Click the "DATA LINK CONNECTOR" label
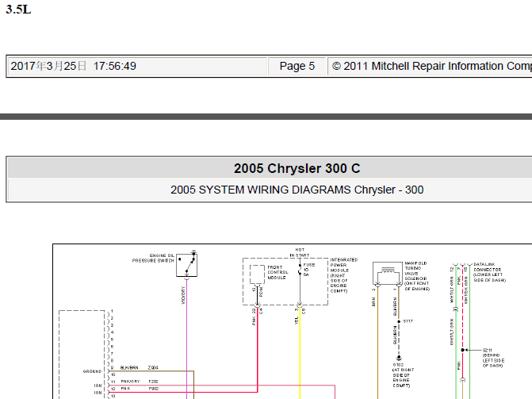Image resolution: width=532 pixels, height=399 pixels. 490,272
